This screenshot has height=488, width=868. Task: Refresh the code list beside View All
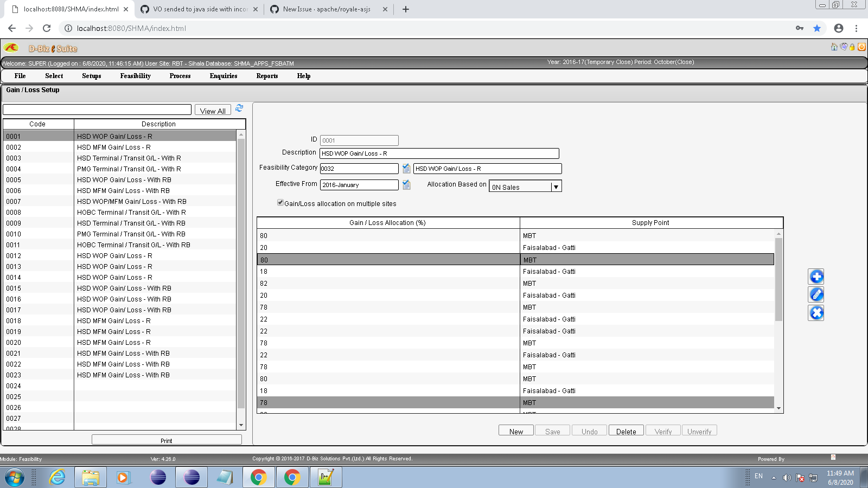239,108
